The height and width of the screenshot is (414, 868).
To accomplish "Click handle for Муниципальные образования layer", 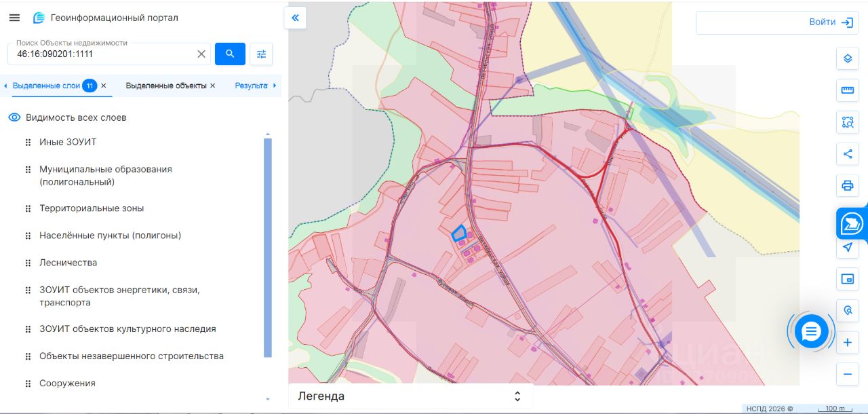I will (28, 170).
